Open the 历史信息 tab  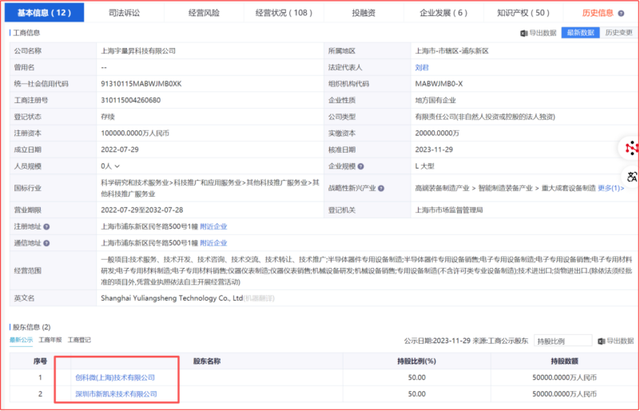(x=598, y=13)
